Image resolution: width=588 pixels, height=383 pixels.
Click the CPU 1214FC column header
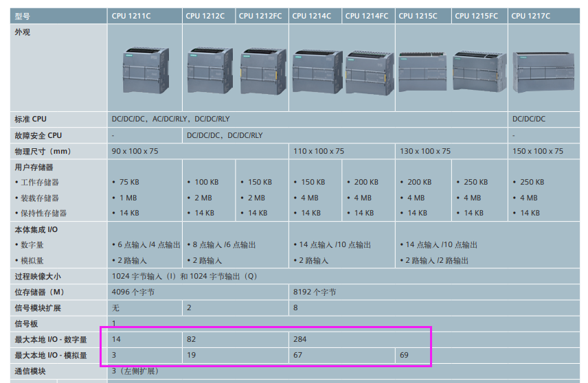click(x=369, y=16)
